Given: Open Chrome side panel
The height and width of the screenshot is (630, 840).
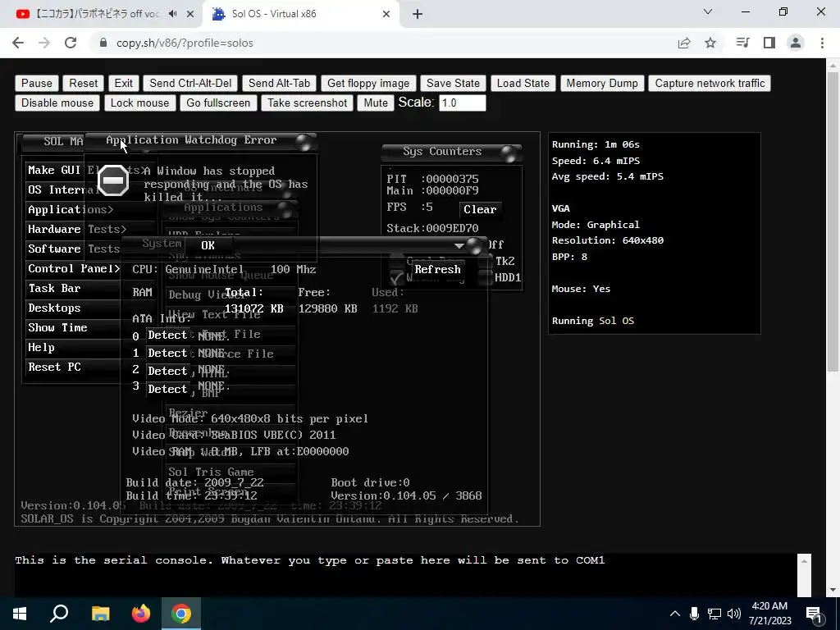Looking at the screenshot, I should pos(769,43).
